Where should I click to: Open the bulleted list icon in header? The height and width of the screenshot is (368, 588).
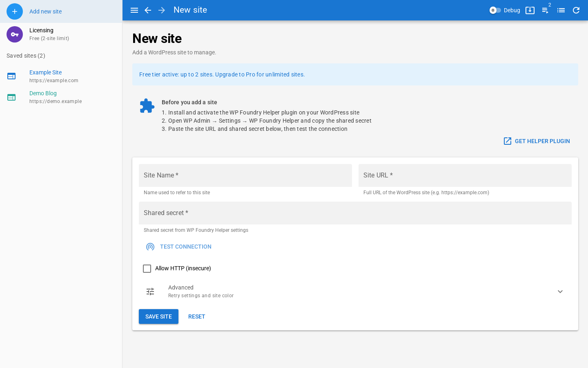point(561,10)
